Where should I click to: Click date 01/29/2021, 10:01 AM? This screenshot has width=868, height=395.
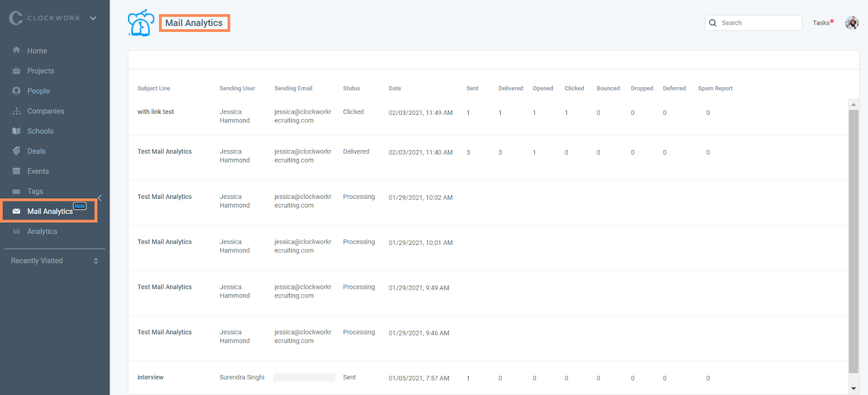click(420, 243)
